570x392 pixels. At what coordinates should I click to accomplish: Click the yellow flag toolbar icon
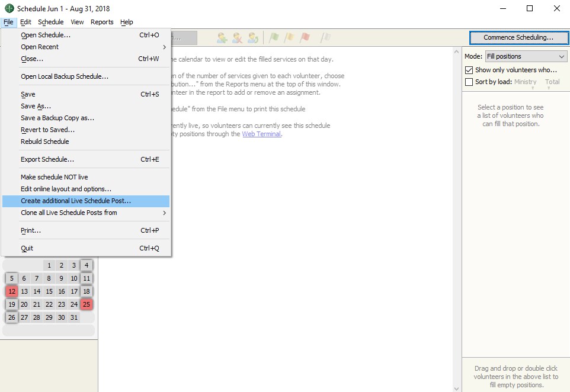(289, 38)
